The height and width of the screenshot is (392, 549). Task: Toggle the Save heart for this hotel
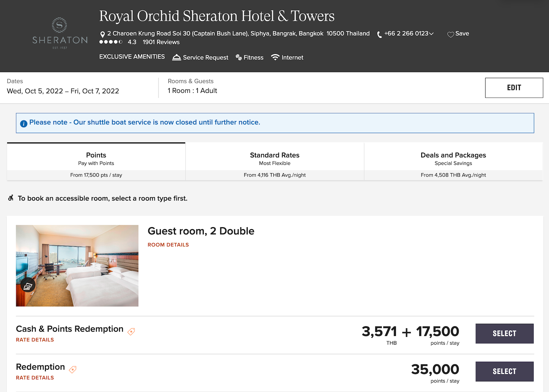tap(451, 34)
